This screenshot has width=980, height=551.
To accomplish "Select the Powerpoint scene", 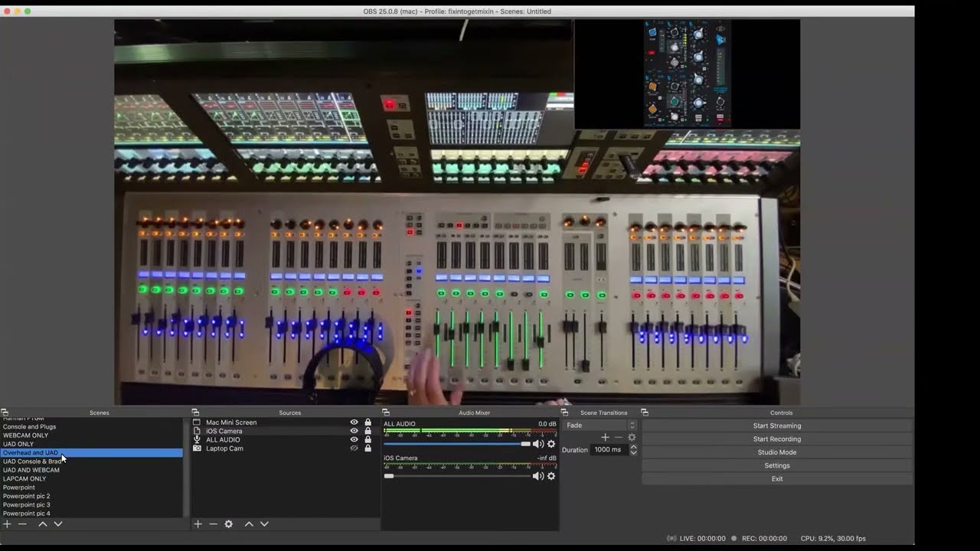I will [x=18, y=487].
